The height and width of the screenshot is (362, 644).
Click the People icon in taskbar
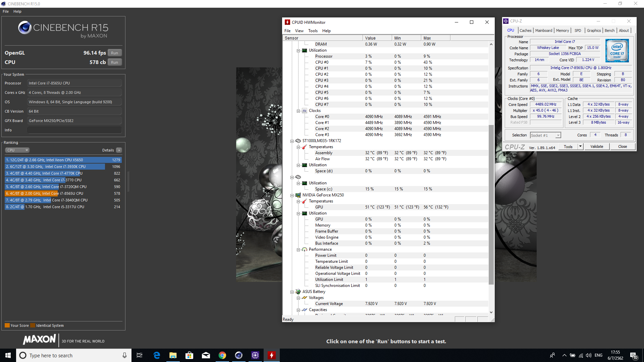click(x=552, y=355)
